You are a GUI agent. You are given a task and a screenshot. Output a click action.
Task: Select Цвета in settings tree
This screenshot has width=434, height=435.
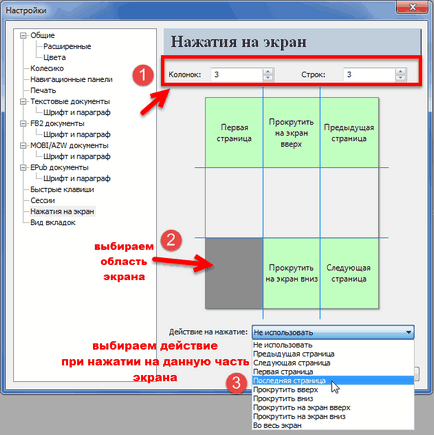coord(54,57)
